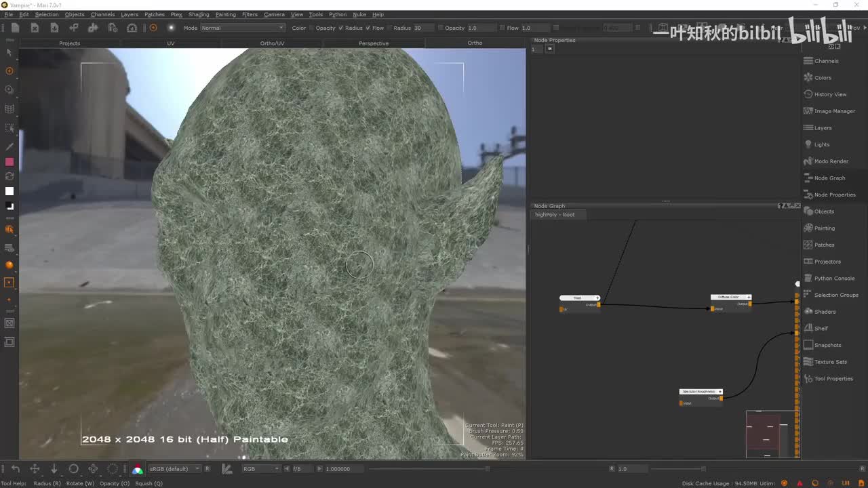Click the orange circular tool in left toolbar
The image size is (868, 488).
[9, 70]
